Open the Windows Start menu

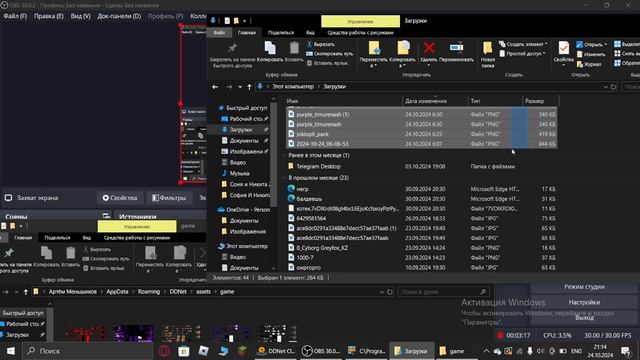click(11, 351)
